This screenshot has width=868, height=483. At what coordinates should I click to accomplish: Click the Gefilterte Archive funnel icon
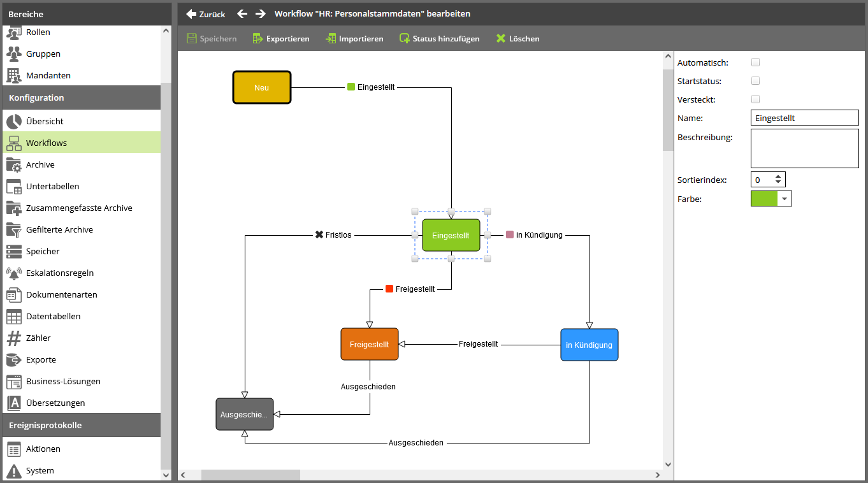click(x=14, y=229)
